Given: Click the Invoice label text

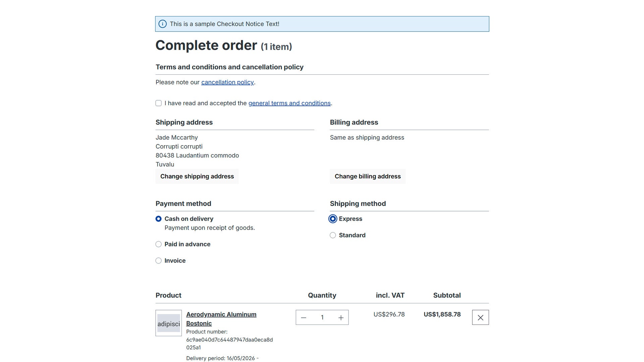Looking at the screenshot, I should click(175, 261).
